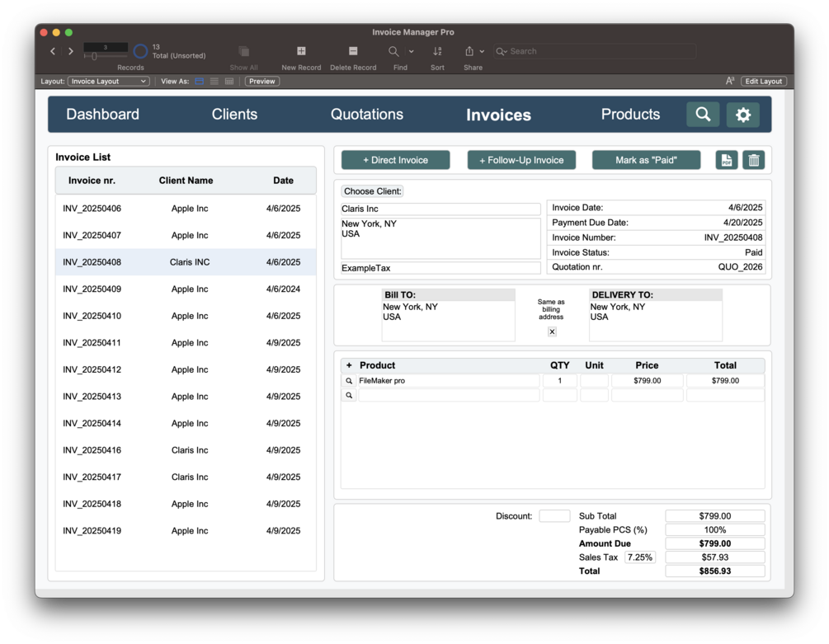
Task: Search product on empty second row
Action: coord(349,395)
